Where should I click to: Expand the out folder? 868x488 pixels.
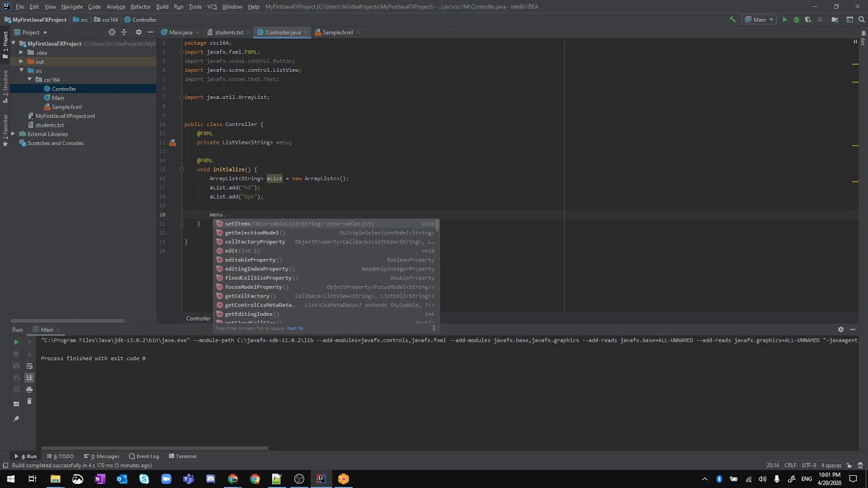coord(21,62)
